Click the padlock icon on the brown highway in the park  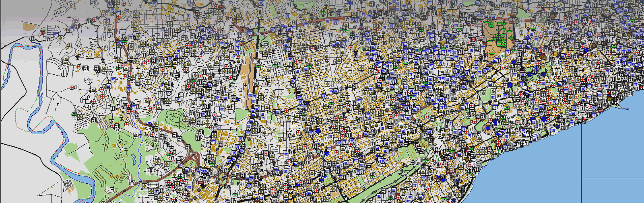point(132,183)
